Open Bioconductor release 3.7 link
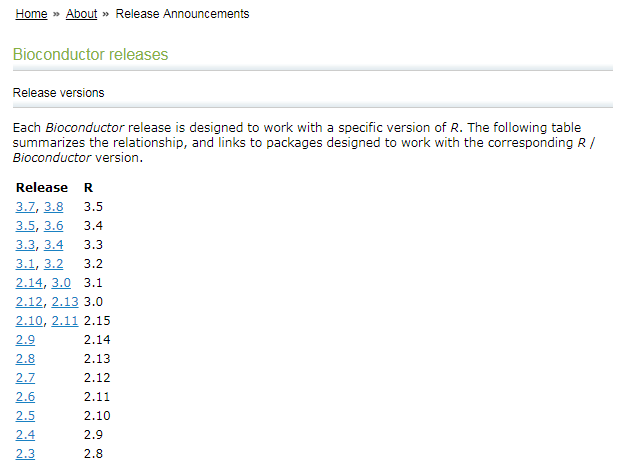Image resolution: width=625 pixels, height=463 pixels. click(x=26, y=207)
